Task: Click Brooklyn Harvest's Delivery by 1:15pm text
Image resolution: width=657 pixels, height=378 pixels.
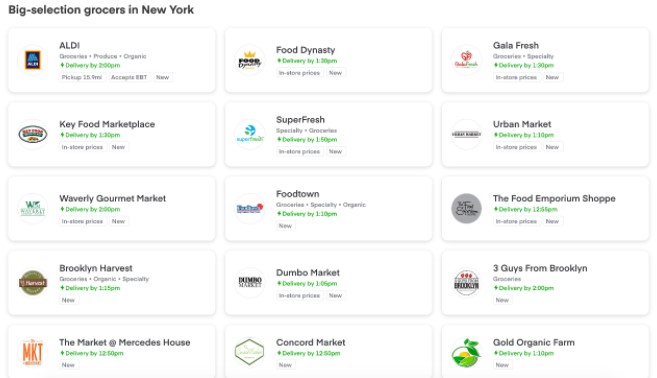Action: point(90,288)
